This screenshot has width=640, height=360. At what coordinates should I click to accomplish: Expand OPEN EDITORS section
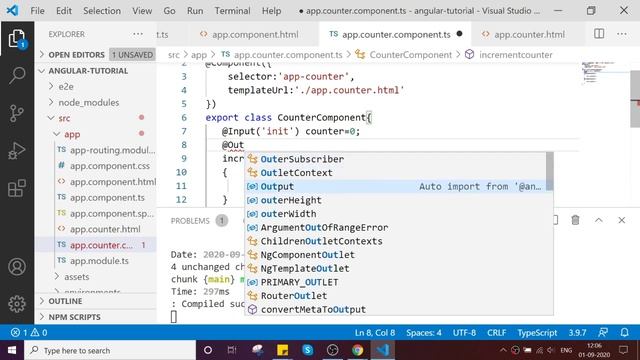[x=76, y=55]
